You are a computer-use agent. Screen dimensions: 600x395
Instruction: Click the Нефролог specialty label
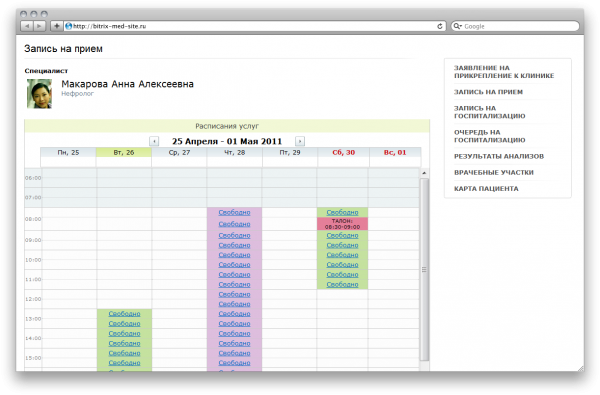(x=77, y=93)
